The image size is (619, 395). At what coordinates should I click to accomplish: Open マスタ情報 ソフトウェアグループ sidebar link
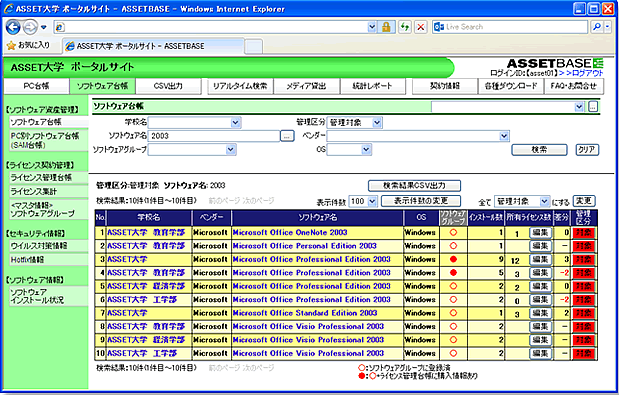(x=49, y=209)
